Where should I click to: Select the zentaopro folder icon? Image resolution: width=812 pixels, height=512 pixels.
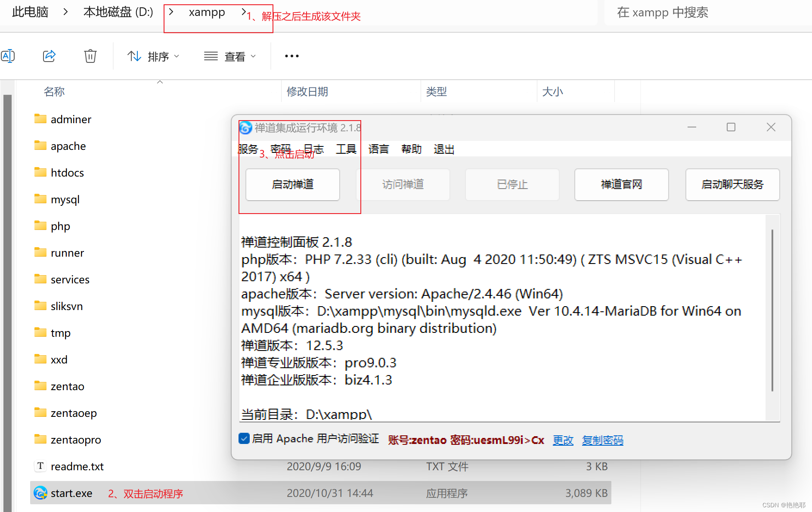pyautogui.click(x=40, y=439)
